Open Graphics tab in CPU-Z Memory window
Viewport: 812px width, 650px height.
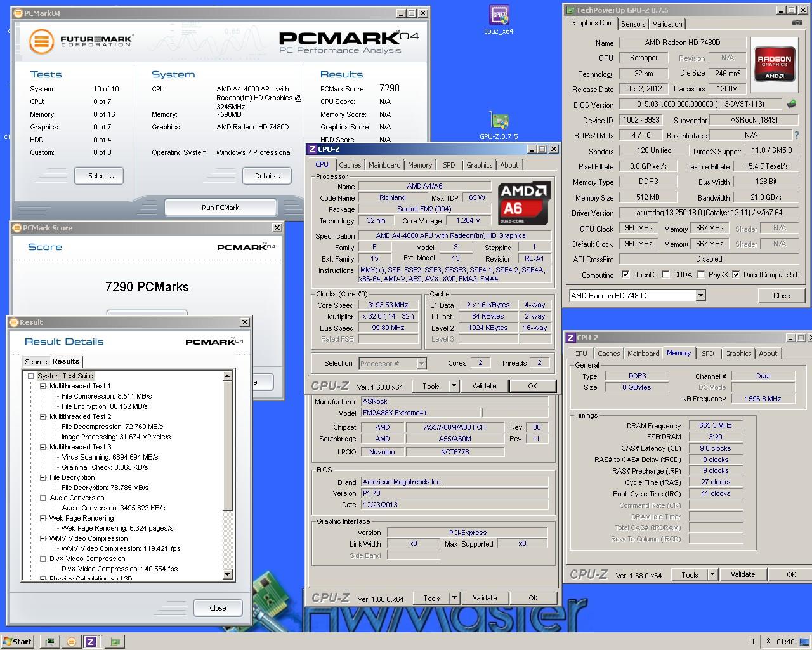738,354
